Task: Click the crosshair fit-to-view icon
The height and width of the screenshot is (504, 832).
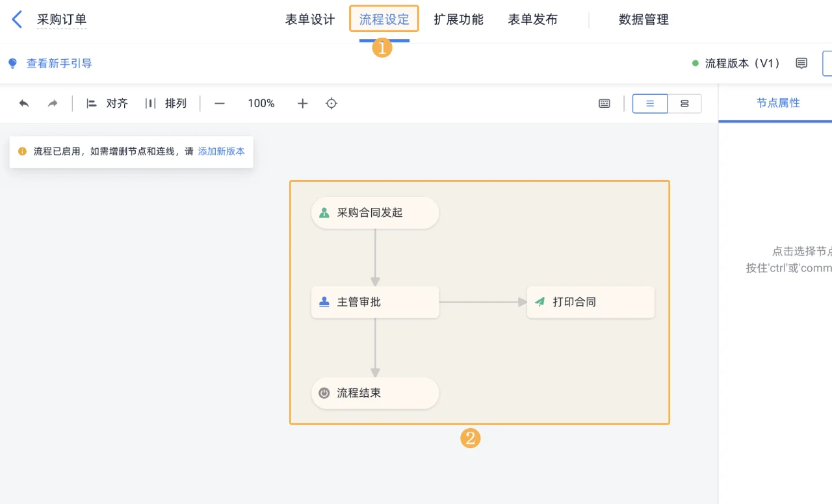Action: [x=331, y=103]
